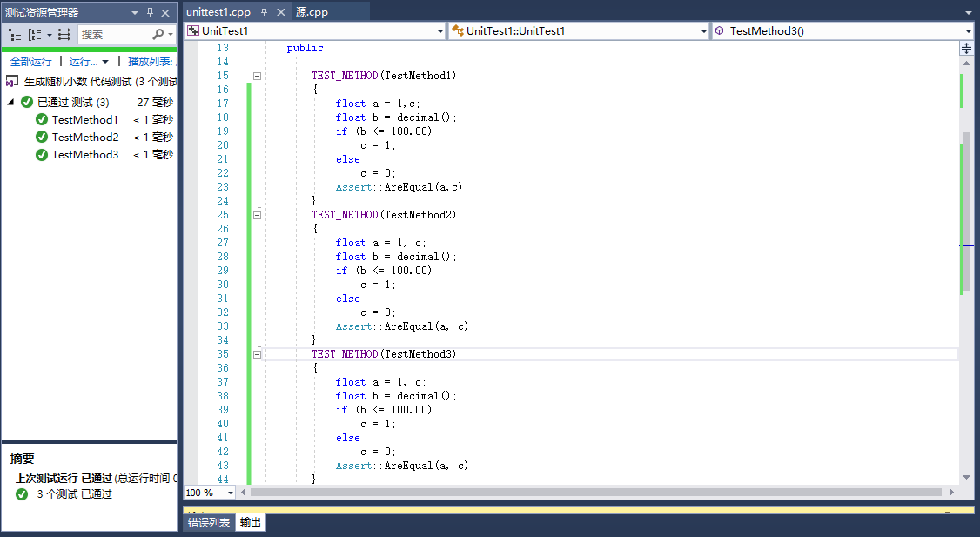Select TestMethod1 in the test list

pos(85,119)
